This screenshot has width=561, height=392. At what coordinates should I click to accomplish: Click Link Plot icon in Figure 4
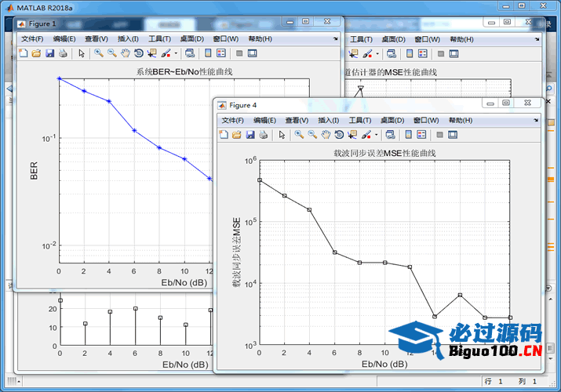tap(390, 135)
